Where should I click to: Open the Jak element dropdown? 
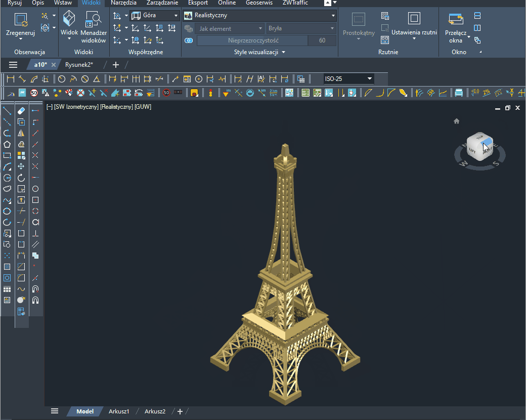(x=229, y=28)
